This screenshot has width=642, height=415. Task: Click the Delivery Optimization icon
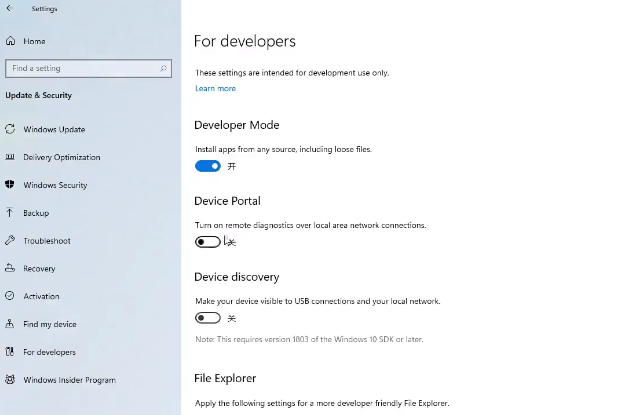click(10, 157)
